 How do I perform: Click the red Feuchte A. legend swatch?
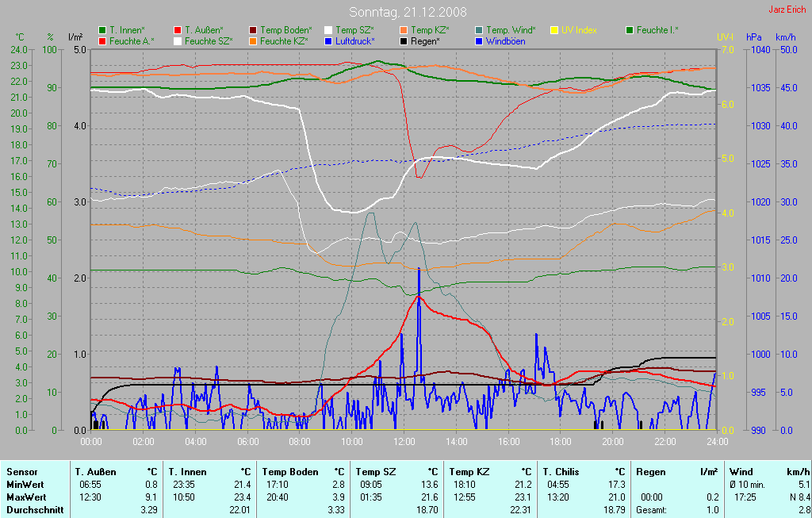(102, 41)
